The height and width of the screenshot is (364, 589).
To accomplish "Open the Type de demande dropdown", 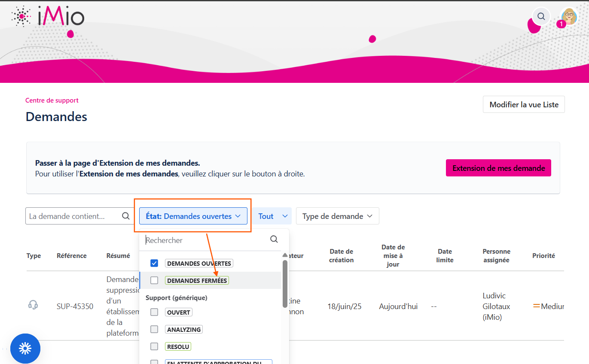I will pos(337,216).
